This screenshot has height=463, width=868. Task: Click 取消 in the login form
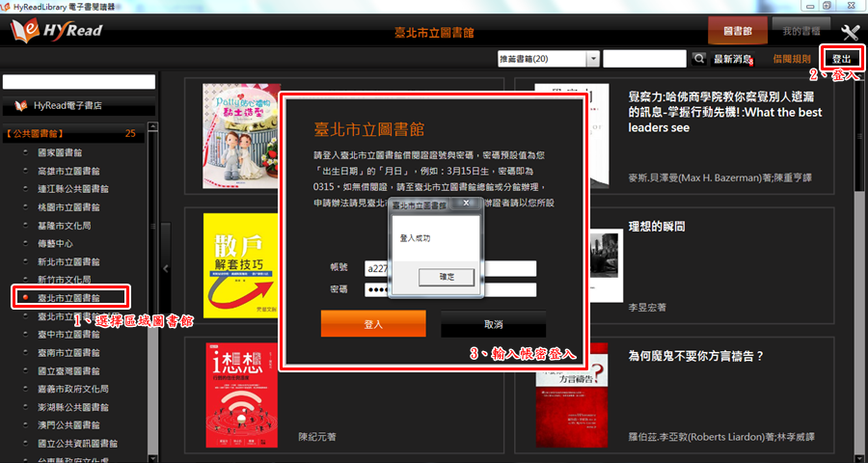(493, 324)
